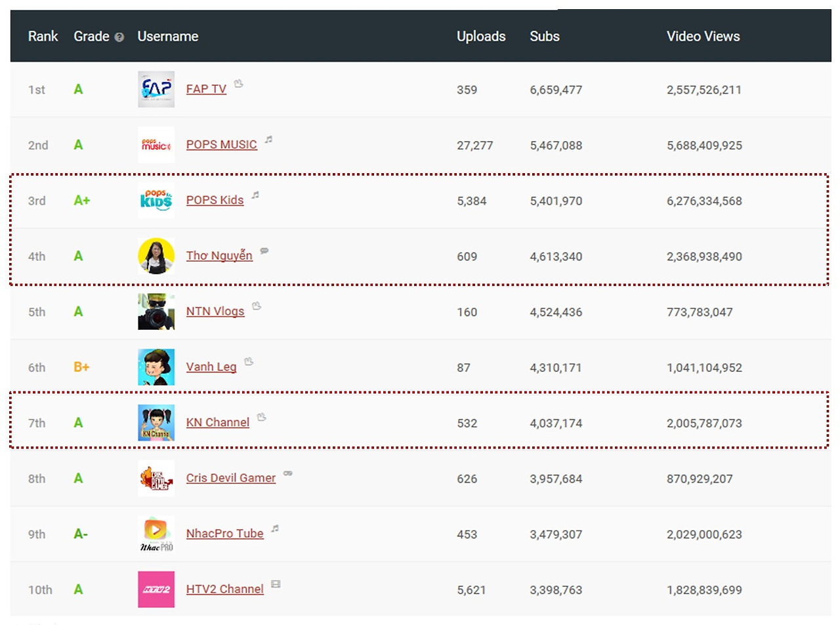This screenshot has height=625, width=840.
Task: Open the NhacPro Tube channel avatar
Action: (x=156, y=534)
